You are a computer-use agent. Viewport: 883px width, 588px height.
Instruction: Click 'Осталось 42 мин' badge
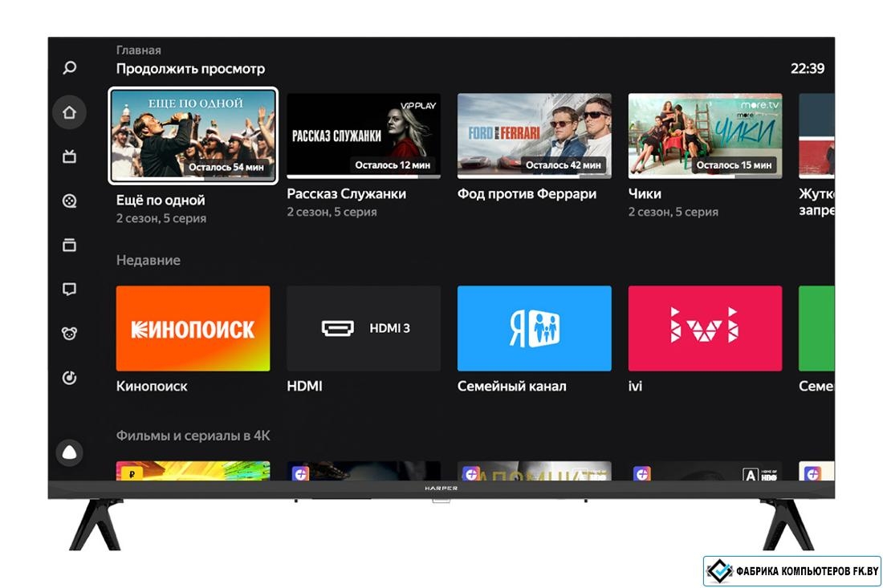564,165
